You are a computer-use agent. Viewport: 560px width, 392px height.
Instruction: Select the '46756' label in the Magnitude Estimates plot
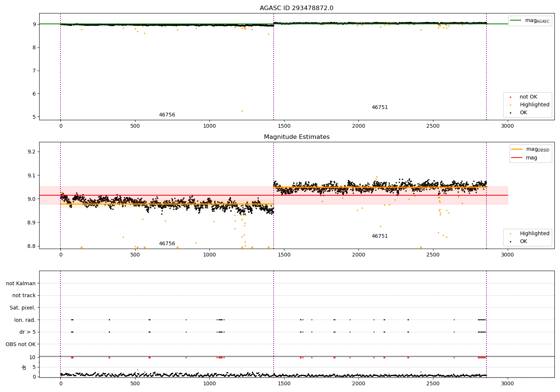point(167,244)
